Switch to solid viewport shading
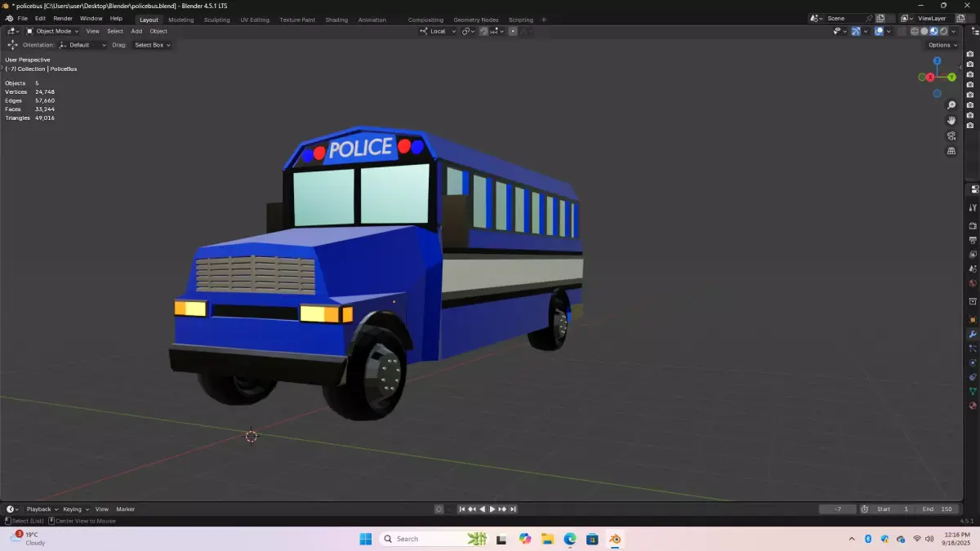The height and width of the screenshot is (551, 980). [x=924, y=31]
